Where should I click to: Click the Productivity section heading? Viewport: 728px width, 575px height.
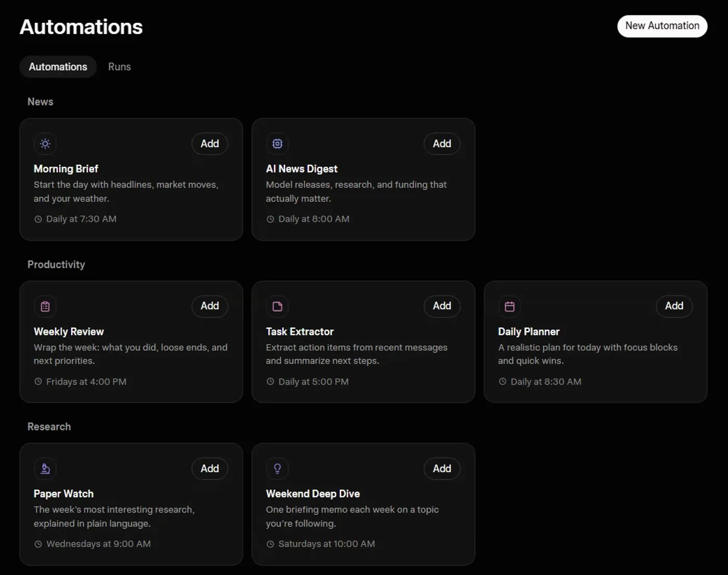pyautogui.click(x=56, y=265)
